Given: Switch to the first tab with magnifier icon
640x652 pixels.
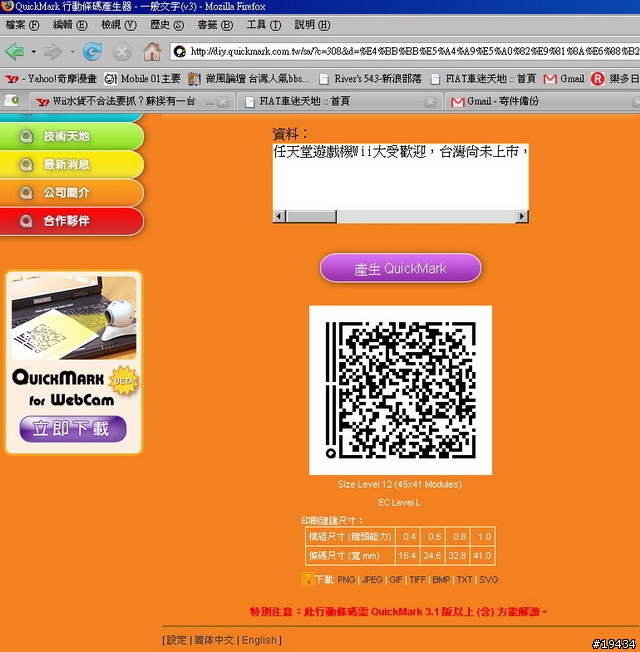Looking at the screenshot, I should pyautogui.click(x=12, y=101).
